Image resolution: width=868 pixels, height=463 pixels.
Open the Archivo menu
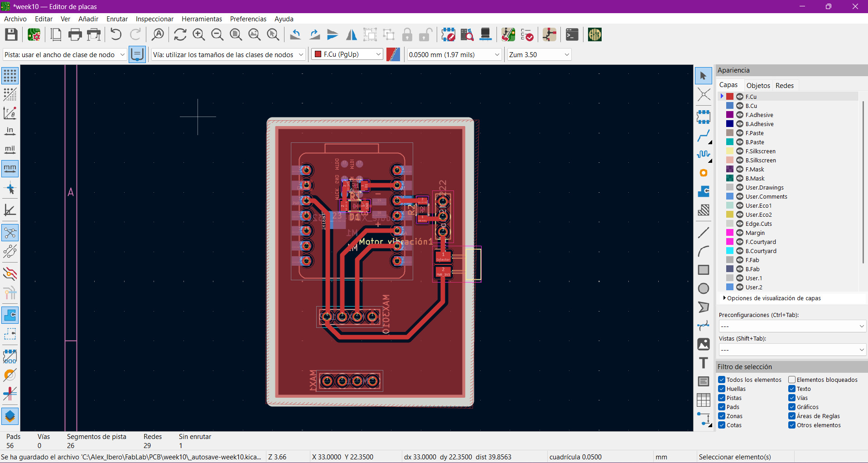click(15, 19)
